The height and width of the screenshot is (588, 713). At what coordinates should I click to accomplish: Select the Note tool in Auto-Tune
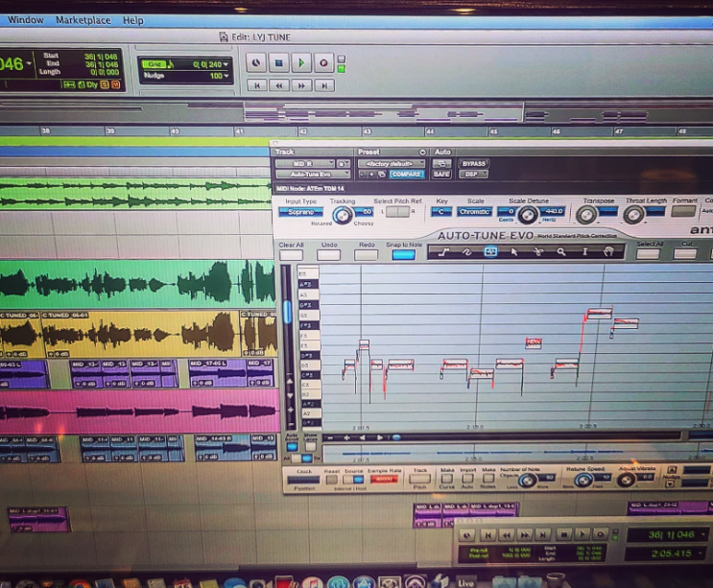(490, 251)
